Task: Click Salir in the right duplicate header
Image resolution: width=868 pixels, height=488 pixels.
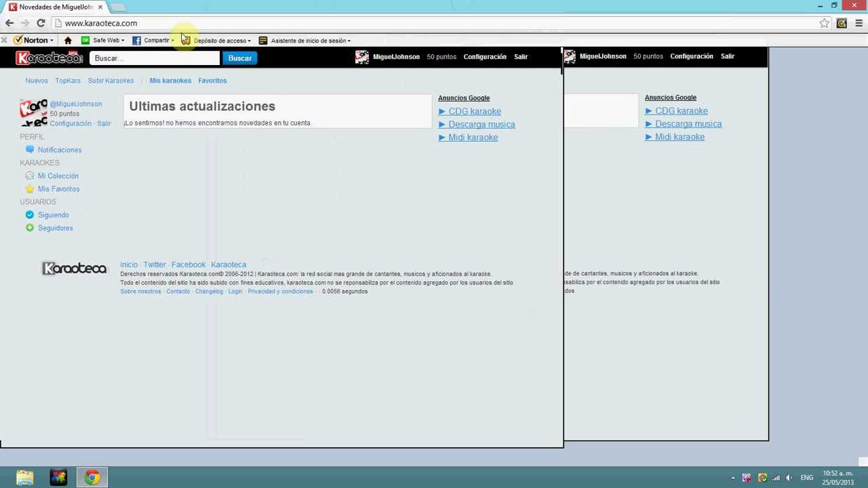Action: 728,56
